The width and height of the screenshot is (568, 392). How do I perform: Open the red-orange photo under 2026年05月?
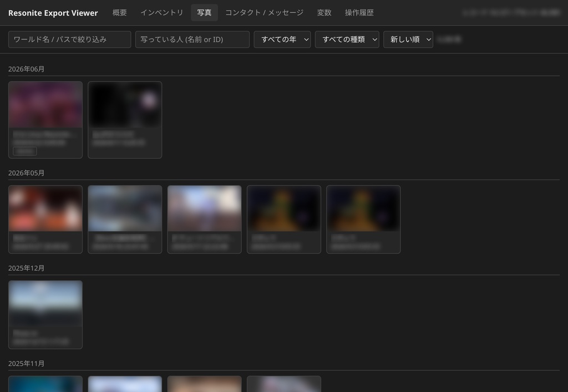tap(45, 209)
